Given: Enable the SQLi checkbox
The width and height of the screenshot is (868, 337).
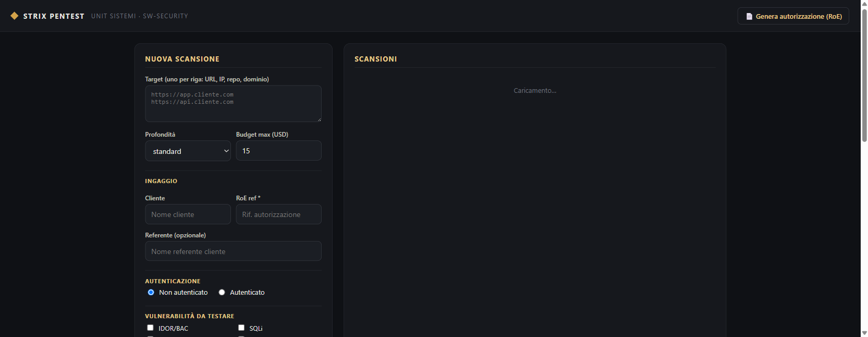Looking at the screenshot, I should [241, 328].
